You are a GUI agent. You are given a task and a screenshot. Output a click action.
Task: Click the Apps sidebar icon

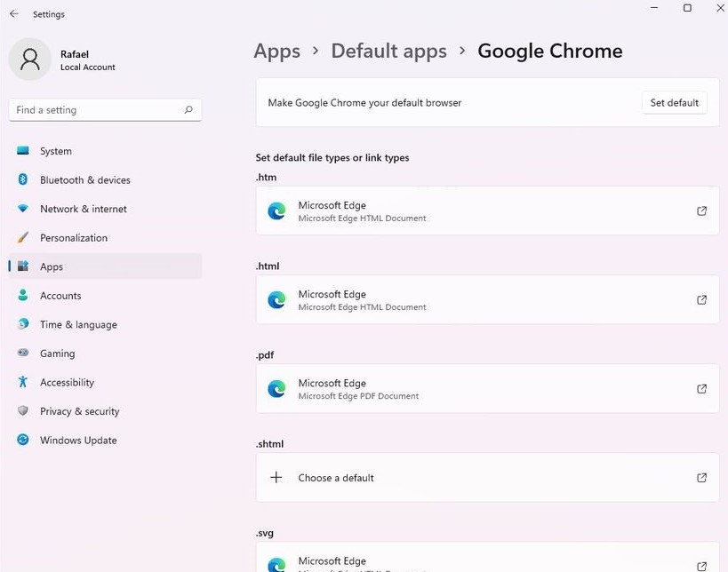(23, 266)
